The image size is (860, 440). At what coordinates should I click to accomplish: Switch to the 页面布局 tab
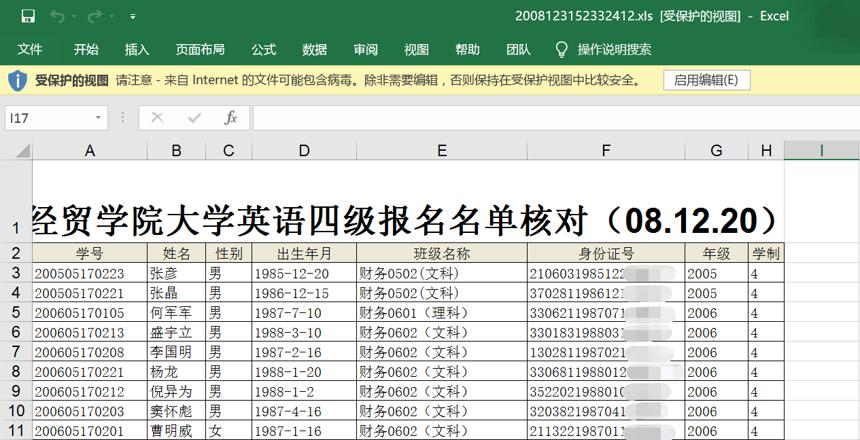point(200,49)
